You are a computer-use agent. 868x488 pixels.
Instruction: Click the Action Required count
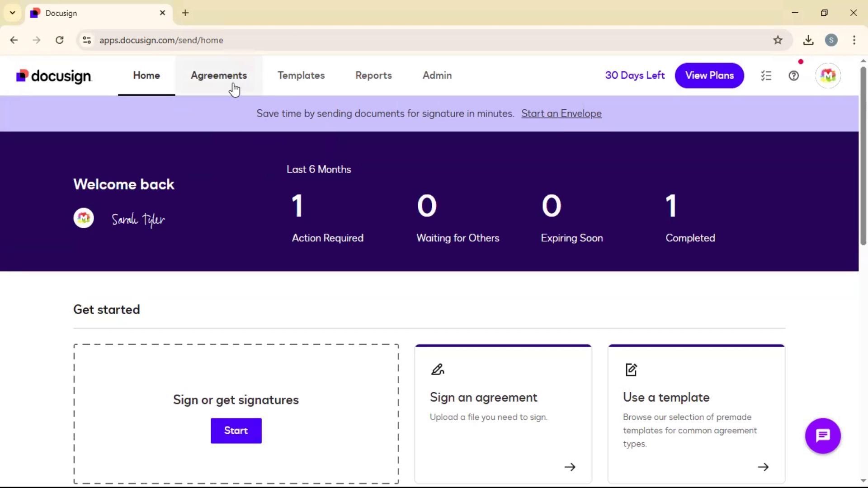point(297,206)
